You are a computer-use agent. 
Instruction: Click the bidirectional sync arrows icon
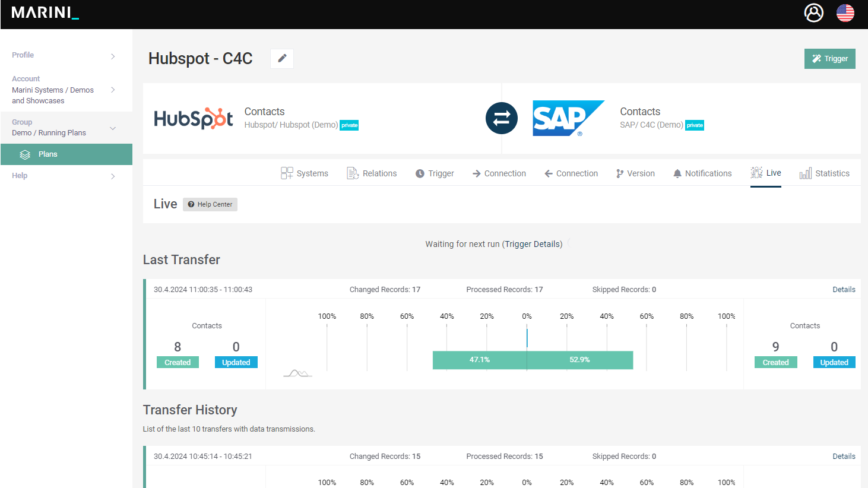[x=501, y=118]
